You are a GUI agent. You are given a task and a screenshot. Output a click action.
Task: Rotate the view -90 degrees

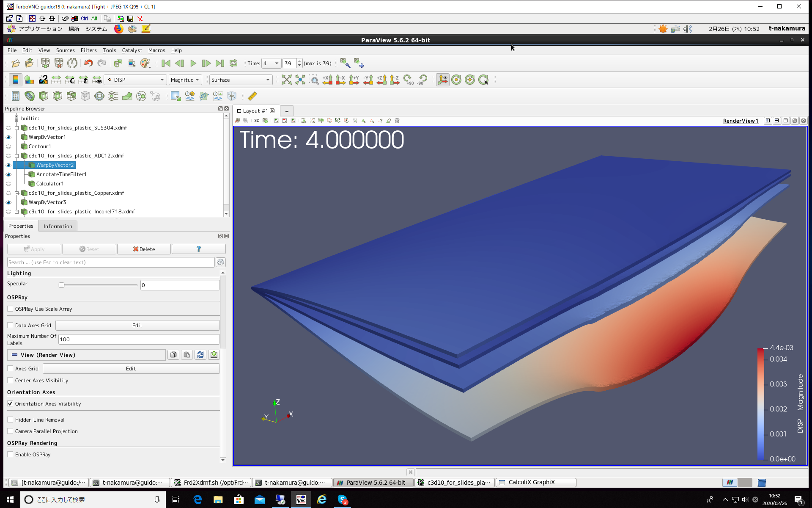[x=422, y=80]
